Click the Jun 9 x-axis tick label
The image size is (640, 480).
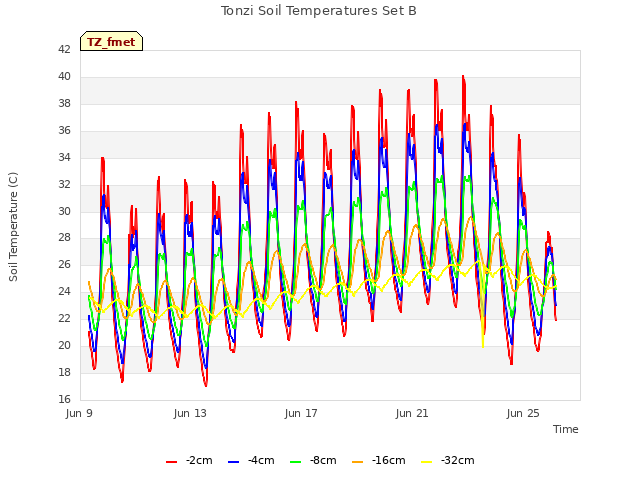click(79, 413)
